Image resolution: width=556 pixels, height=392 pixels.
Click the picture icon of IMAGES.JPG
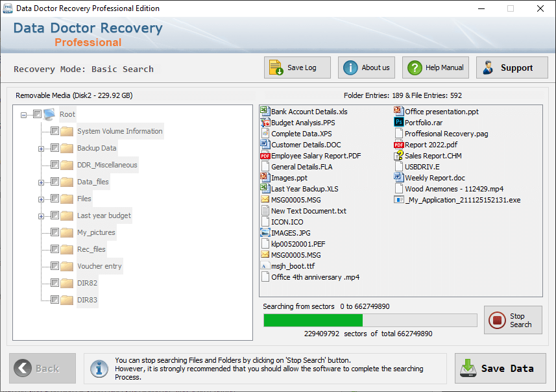click(265, 233)
